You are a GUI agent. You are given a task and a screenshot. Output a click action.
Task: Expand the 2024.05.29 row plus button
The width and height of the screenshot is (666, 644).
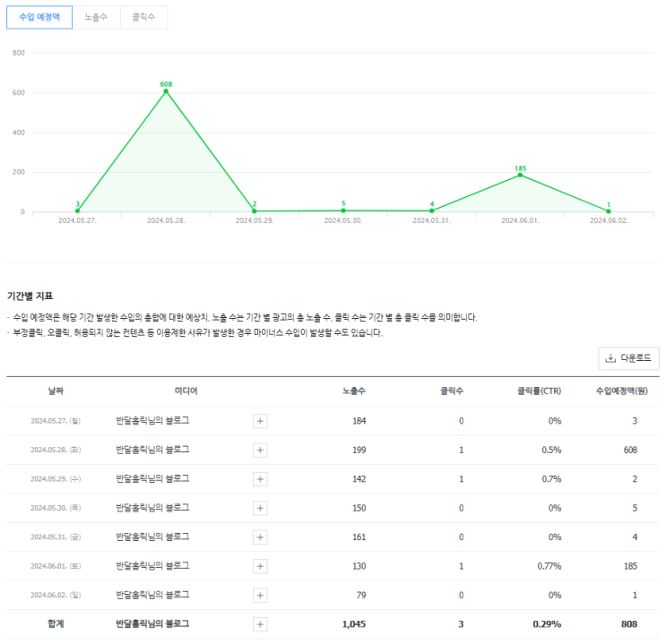(x=260, y=479)
